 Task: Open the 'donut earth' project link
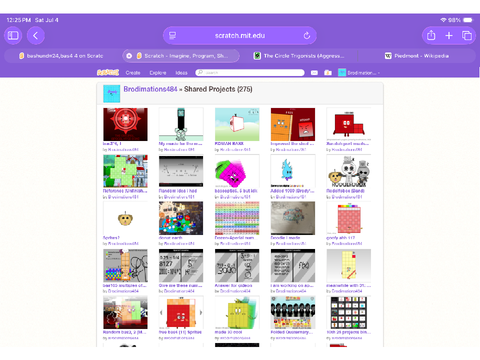(x=170, y=238)
